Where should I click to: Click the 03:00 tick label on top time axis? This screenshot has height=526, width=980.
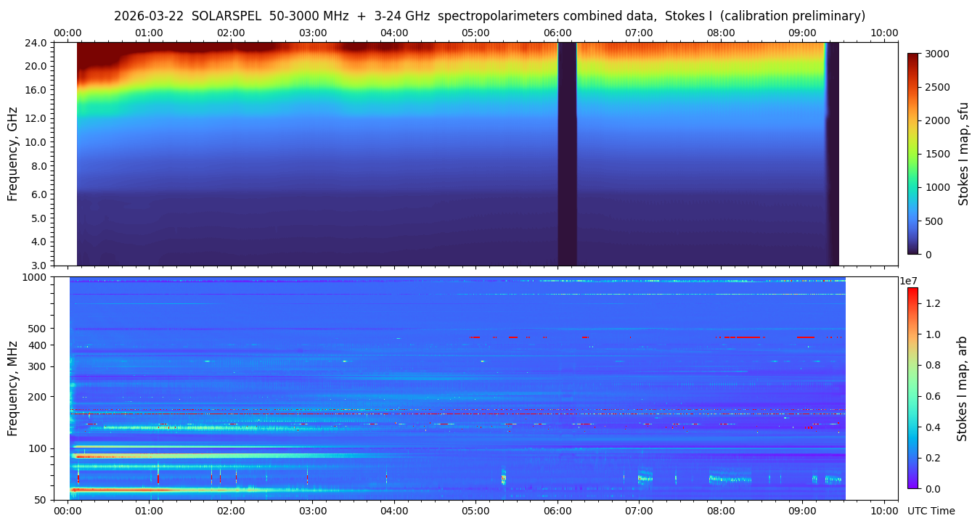point(313,33)
